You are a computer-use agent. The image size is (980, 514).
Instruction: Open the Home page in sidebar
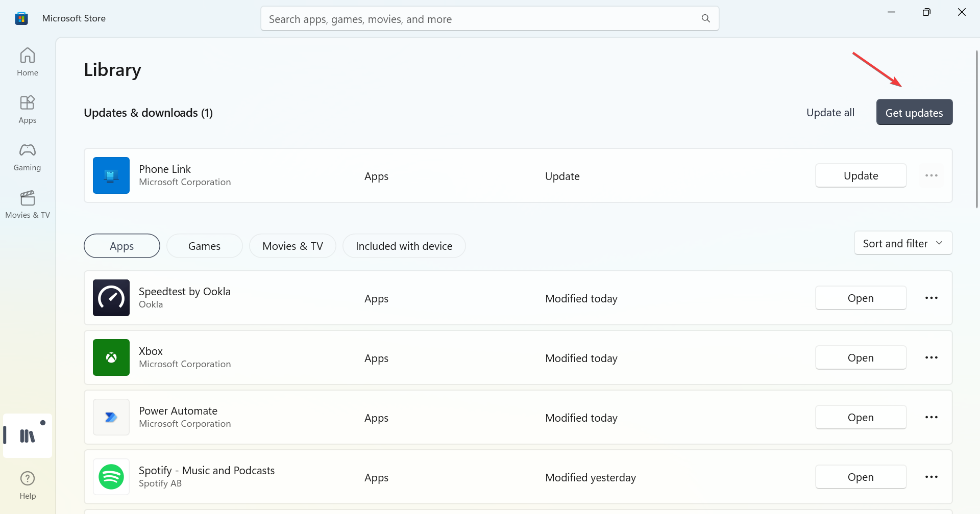point(28,62)
